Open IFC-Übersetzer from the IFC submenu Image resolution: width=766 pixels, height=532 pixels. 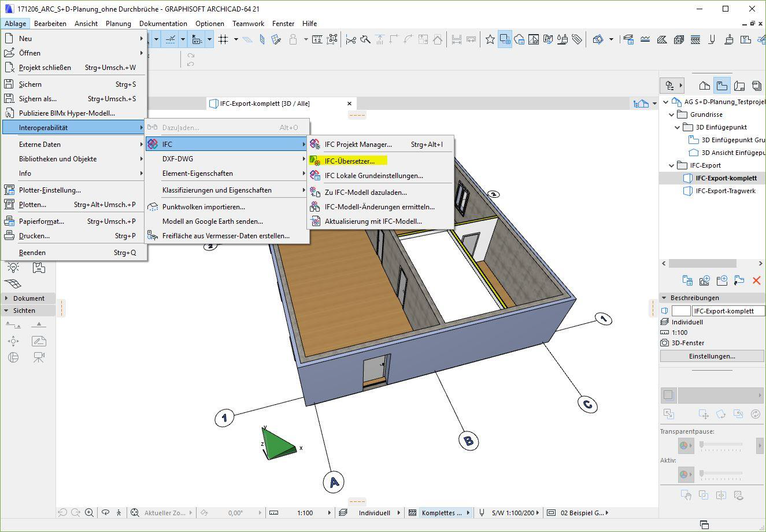pyautogui.click(x=349, y=161)
